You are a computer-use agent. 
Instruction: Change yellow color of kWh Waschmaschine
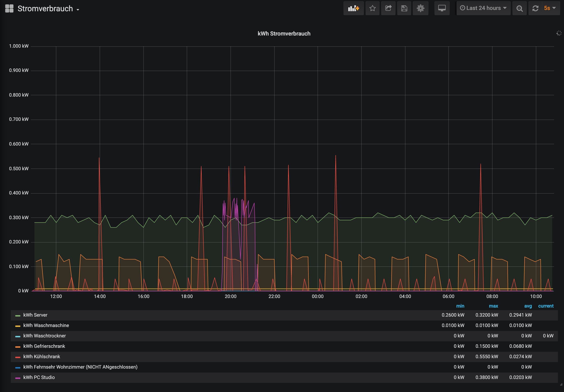tap(18, 326)
